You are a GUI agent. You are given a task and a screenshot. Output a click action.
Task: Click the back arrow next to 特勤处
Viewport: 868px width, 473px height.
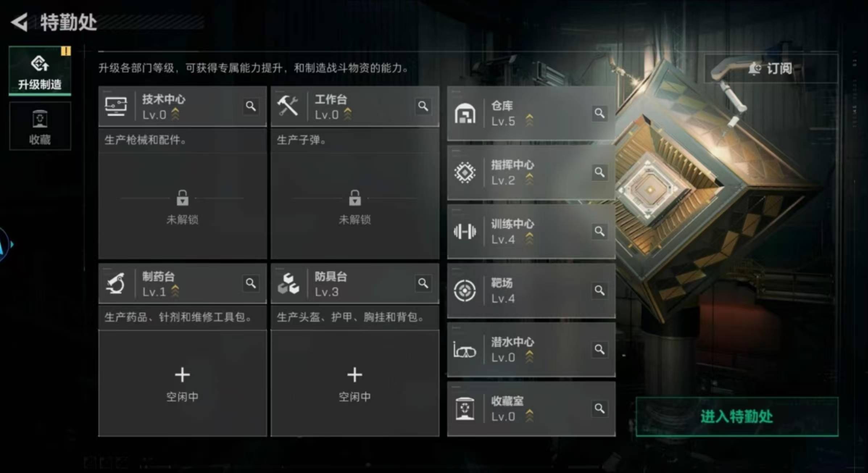[x=20, y=22]
